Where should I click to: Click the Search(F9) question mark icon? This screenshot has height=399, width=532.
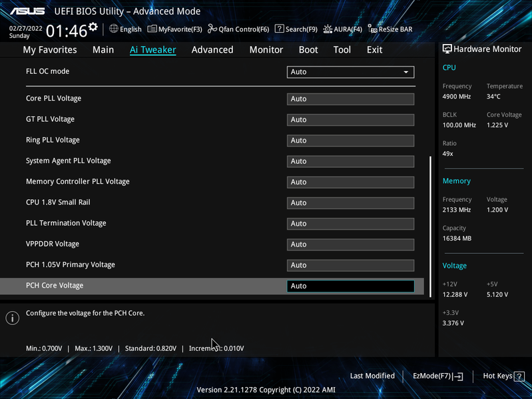pos(279,29)
